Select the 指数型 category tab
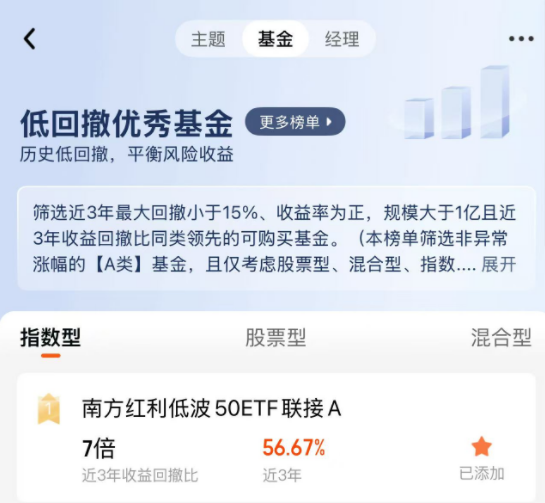The image size is (545, 503). tap(51, 337)
